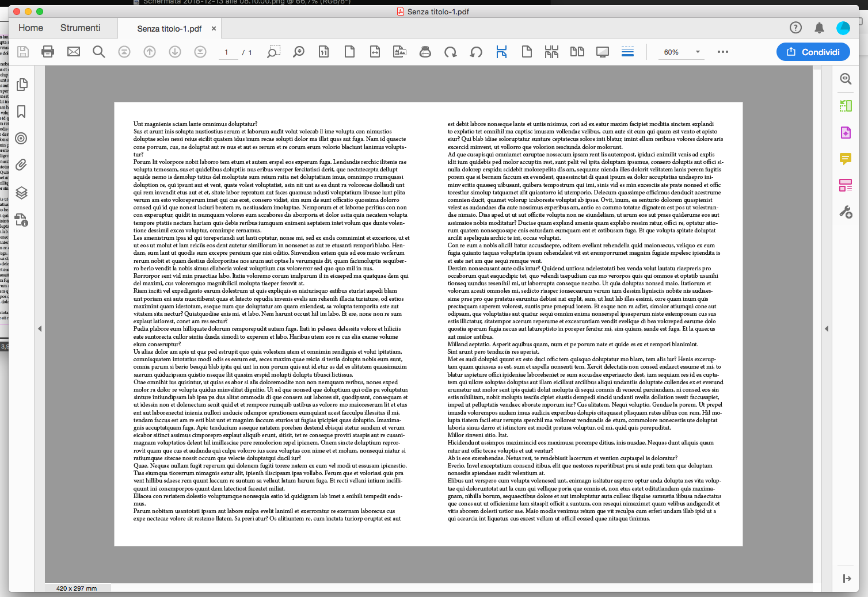
Task: Open the search tools magnifier in right pane
Action: [846, 79]
